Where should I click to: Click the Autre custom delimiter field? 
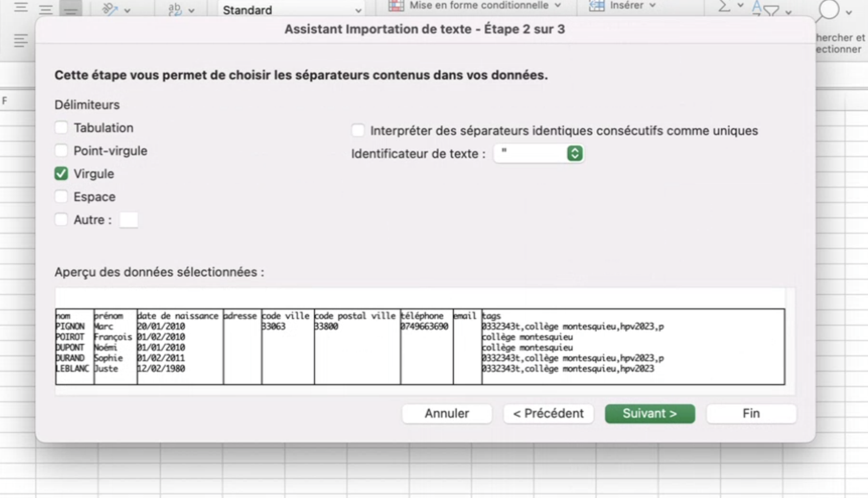click(129, 220)
